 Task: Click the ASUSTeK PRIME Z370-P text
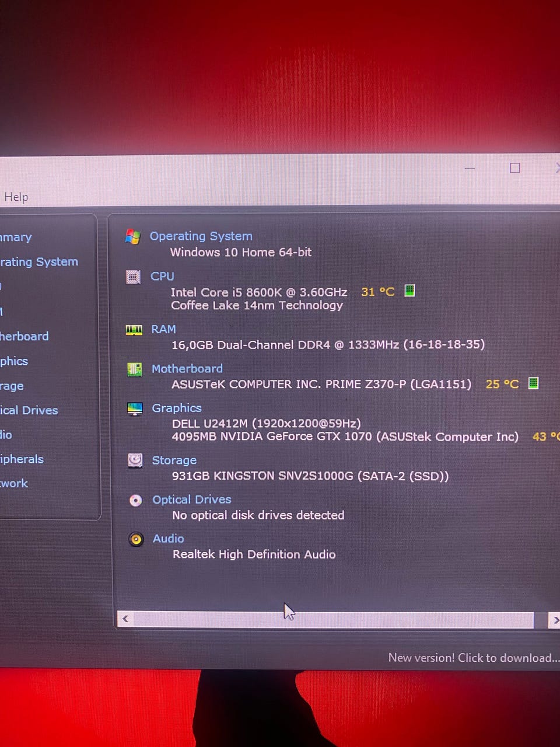coord(321,384)
